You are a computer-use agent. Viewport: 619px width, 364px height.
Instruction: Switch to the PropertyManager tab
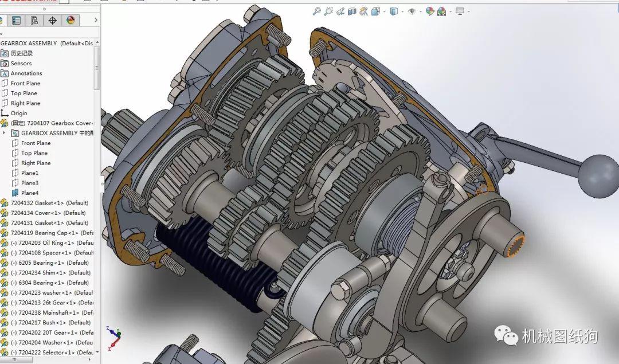pyautogui.click(x=16, y=21)
